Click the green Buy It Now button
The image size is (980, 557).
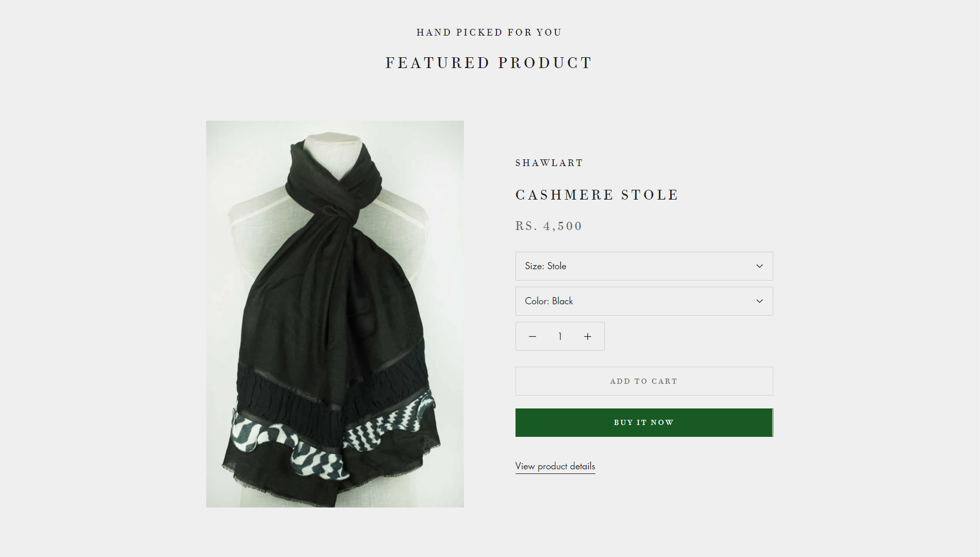[644, 422]
